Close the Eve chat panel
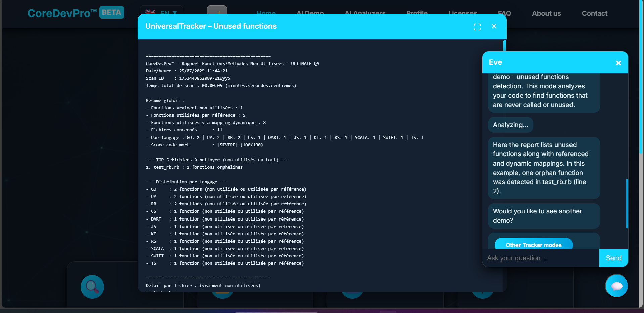Image resolution: width=644 pixels, height=313 pixels. (x=618, y=63)
